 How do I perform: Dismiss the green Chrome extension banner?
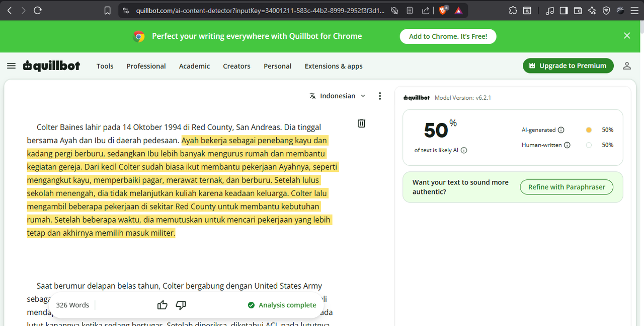(627, 36)
